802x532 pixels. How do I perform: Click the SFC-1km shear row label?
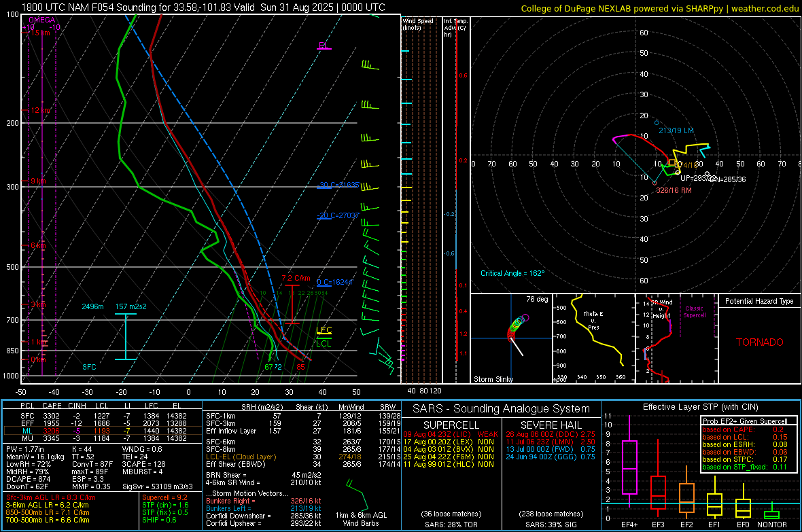point(221,416)
